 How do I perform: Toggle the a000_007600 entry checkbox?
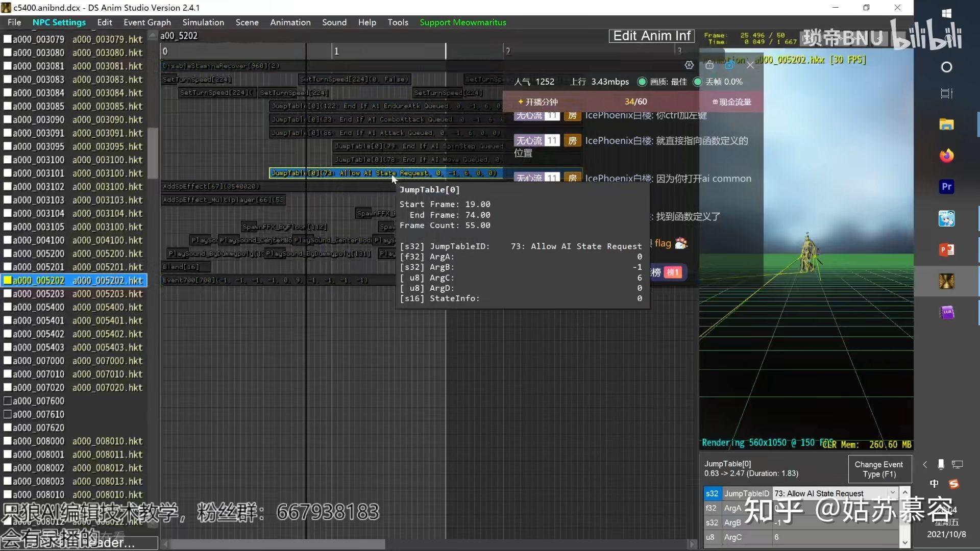point(8,401)
